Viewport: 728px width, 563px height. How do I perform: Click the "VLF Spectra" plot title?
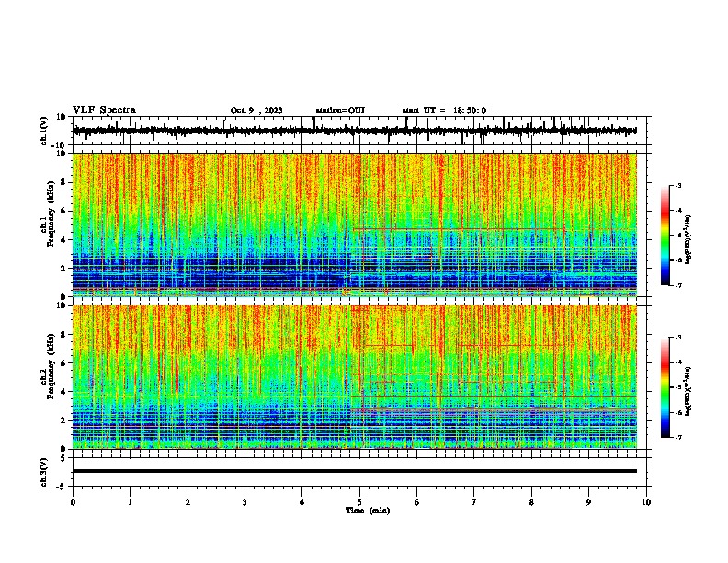point(104,110)
